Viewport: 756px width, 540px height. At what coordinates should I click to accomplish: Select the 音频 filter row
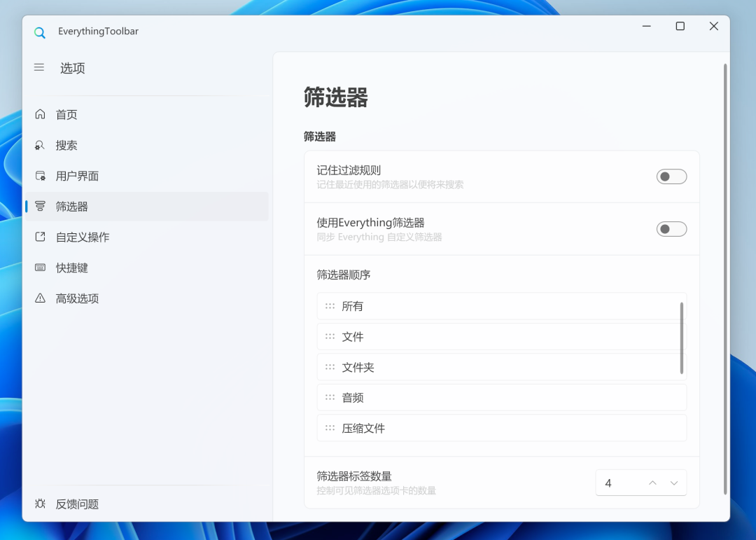click(501, 397)
